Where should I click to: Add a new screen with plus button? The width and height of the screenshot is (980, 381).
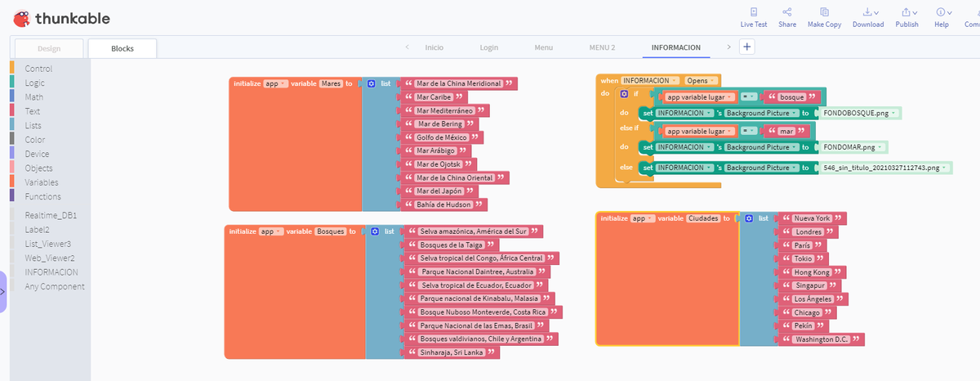click(746, 47)
